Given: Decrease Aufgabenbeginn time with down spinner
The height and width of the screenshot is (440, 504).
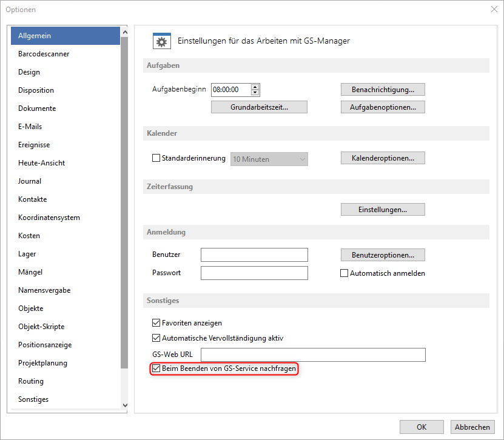Looking at the screenshot, I should 255,93.
